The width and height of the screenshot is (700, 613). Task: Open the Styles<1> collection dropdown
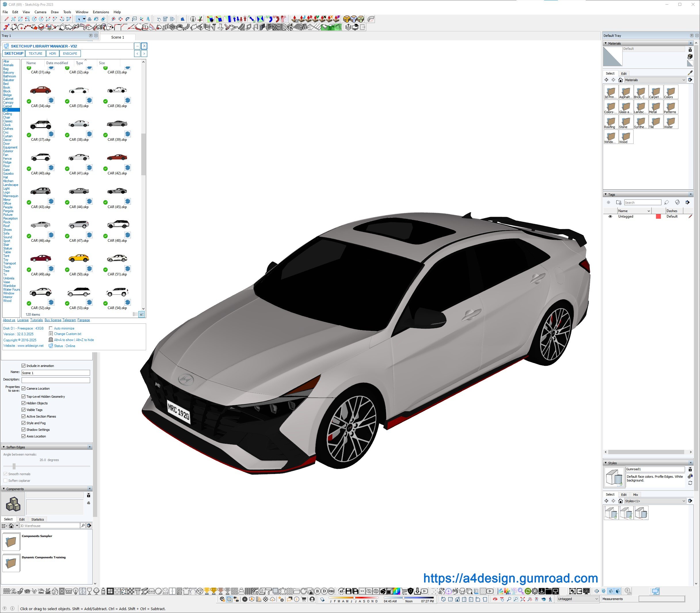(x=684, y=501)
